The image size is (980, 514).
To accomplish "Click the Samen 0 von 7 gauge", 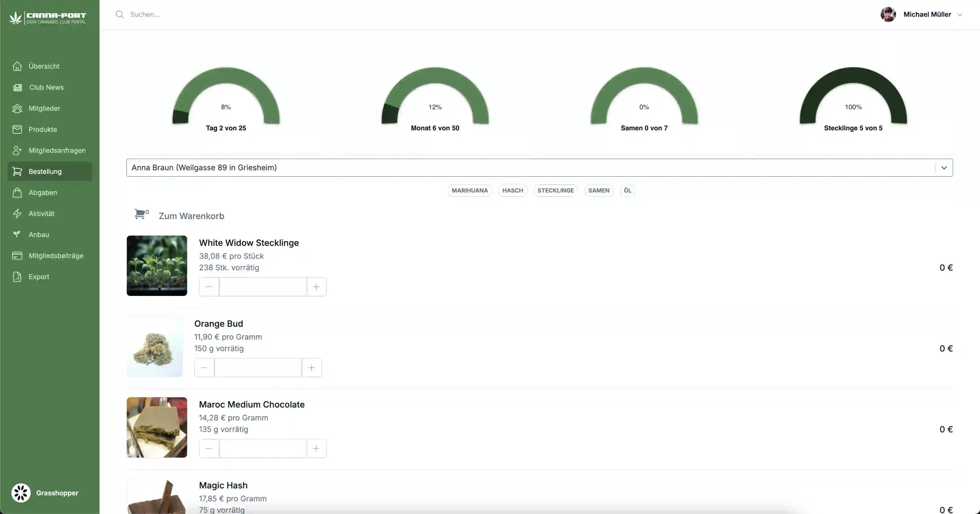I will (x=644, y=99).
